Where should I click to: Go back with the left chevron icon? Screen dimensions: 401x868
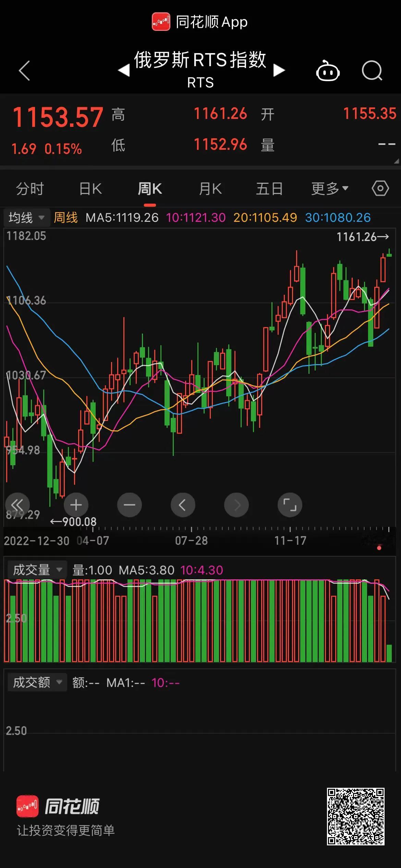(24, 71)
